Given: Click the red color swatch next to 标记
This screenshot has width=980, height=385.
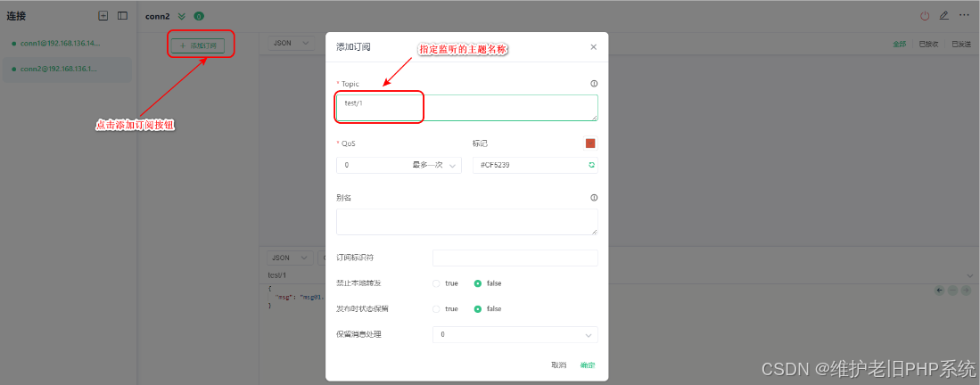Looking at the screenshot, I should point(590,143).
